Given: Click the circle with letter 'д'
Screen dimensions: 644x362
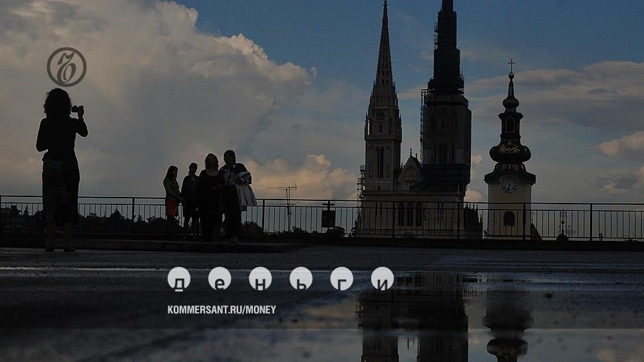Looking at the screenshot, I should pyautogui.click(x=179, y=279).
